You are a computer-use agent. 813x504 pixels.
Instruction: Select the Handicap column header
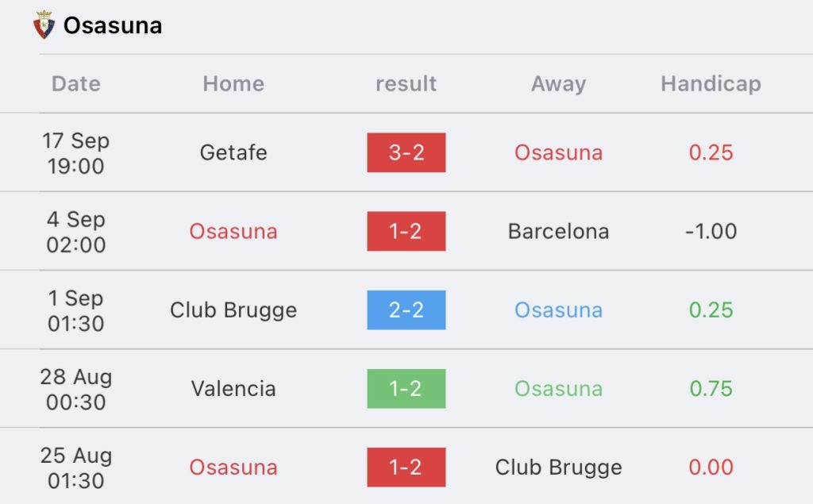click(711, 84)
